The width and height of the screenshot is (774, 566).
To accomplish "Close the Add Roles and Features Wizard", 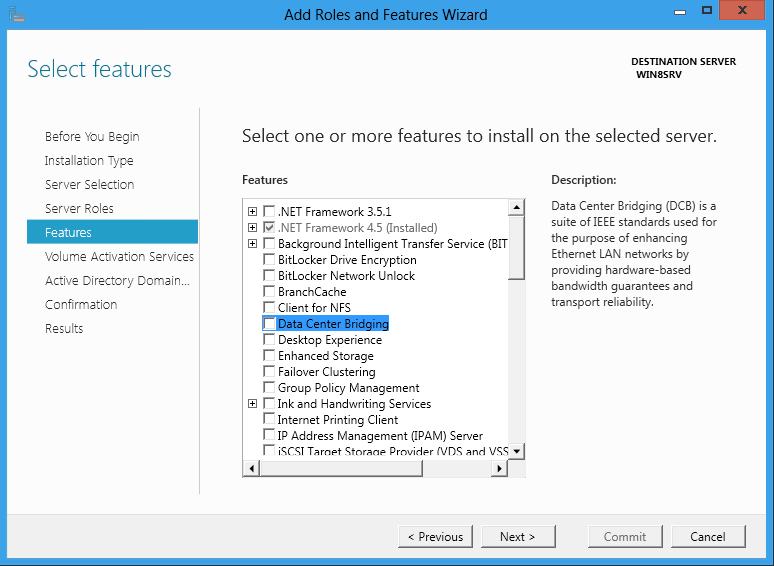I will (742, 10).
